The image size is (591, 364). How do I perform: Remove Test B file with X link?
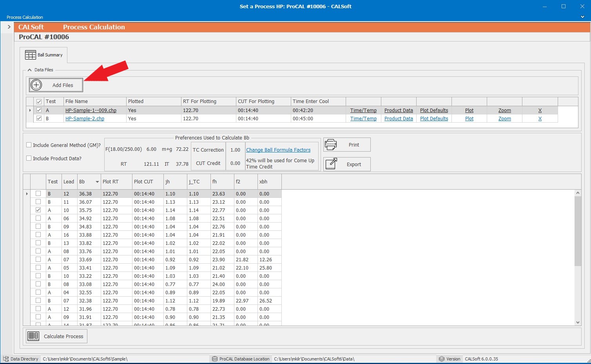coord(540,119)
